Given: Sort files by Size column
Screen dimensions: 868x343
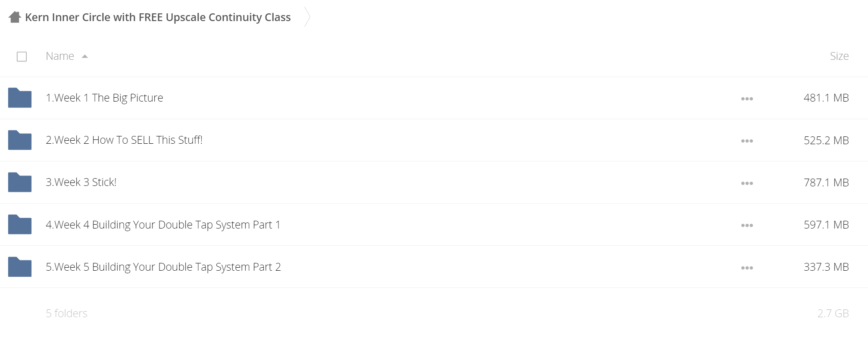Looking at the screenshot, I should coord(839,56).
